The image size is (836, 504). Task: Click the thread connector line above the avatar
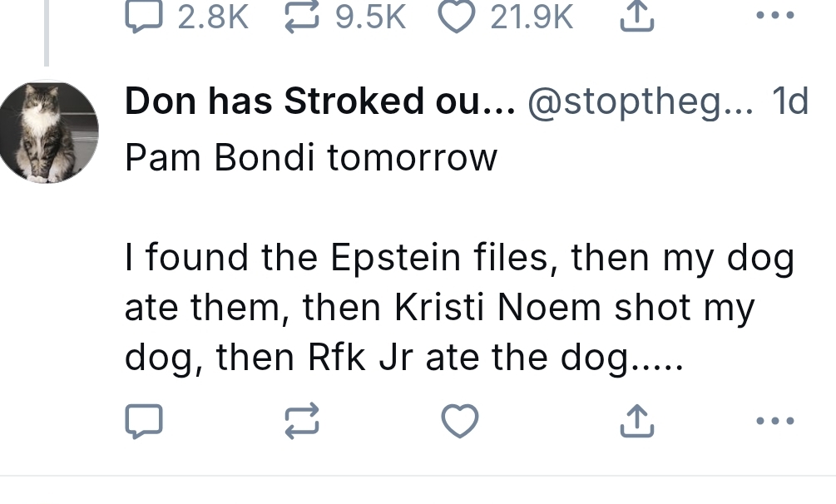pyautogui.click(x=47, y=33)
